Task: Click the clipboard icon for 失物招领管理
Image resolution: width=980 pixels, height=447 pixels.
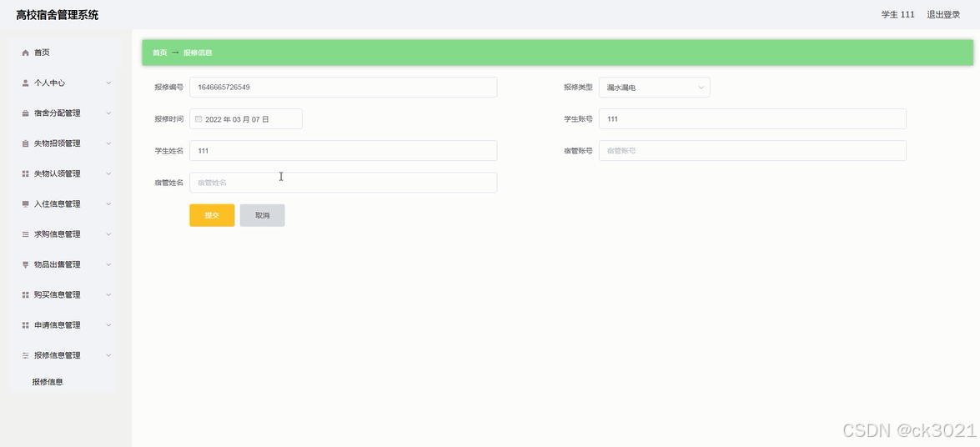Action: [25, 143]
